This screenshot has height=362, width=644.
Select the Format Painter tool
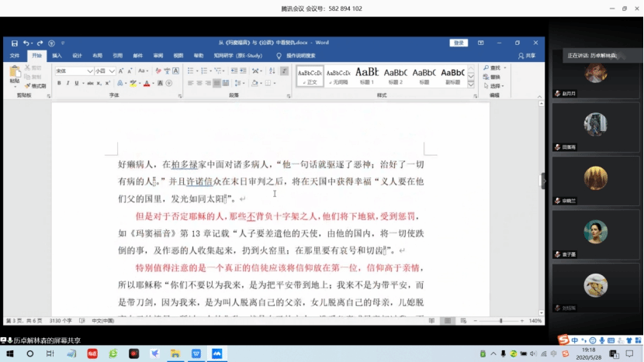click(36, 86)
